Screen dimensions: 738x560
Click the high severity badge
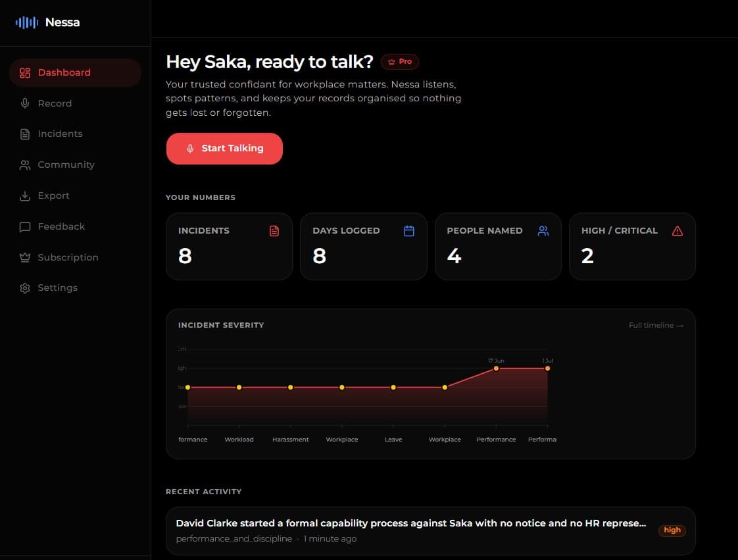672,530
